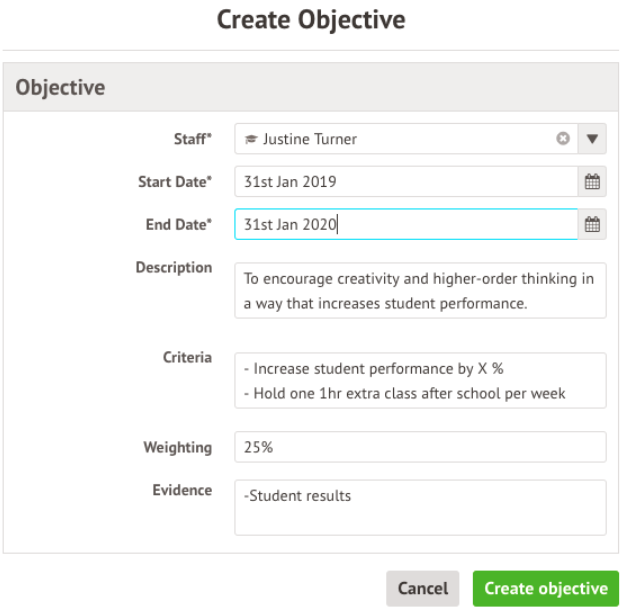The image size is (627, 613).
Task: Click the graduation cap icon beside Justine Turner
Action: pyautogui.click(x=251, y=140)
